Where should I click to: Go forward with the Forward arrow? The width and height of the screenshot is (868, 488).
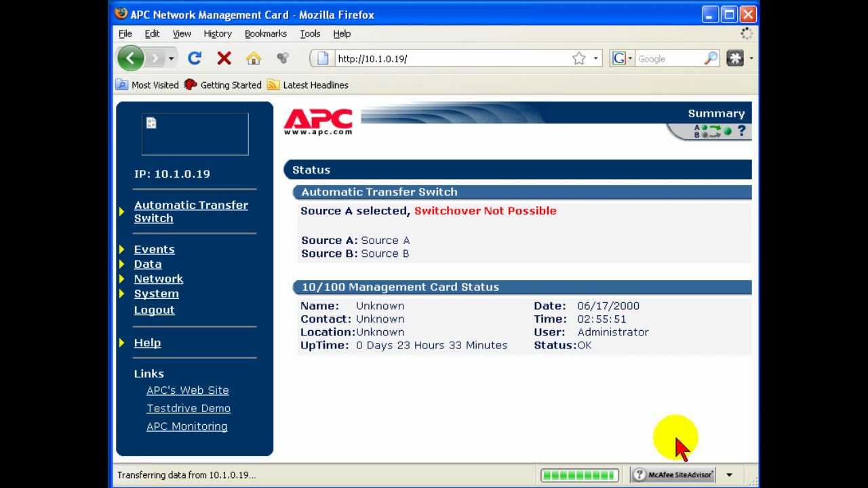tap(155, 58)
